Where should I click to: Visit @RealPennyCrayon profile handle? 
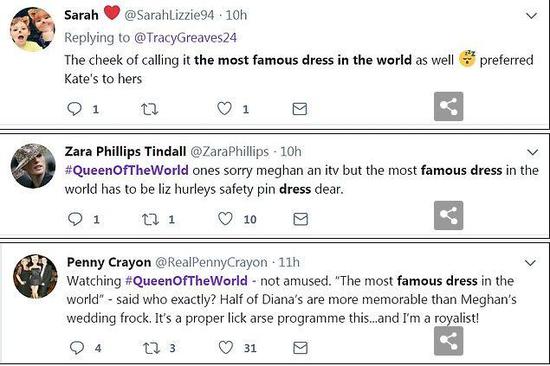(211, 262)
